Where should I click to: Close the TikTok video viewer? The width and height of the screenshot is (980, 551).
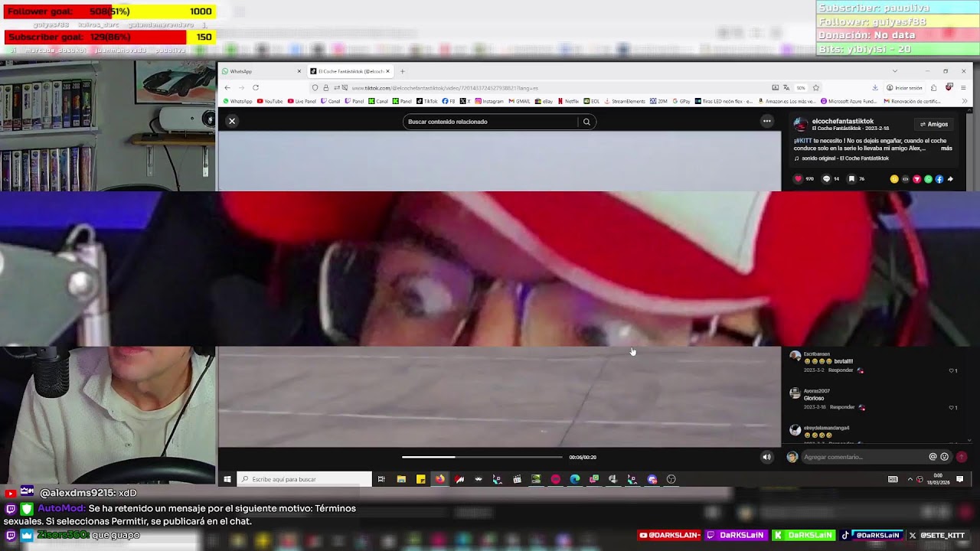coord(232,121)
